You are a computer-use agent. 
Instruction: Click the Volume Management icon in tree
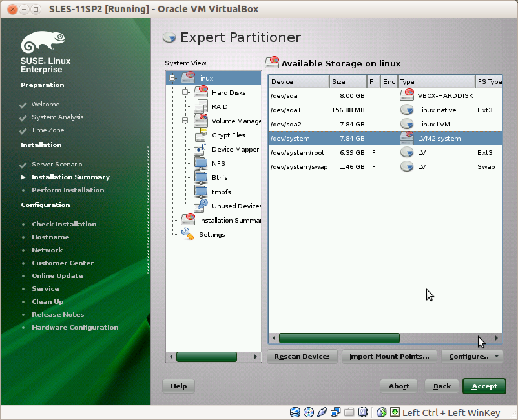(x=201, y=121)
